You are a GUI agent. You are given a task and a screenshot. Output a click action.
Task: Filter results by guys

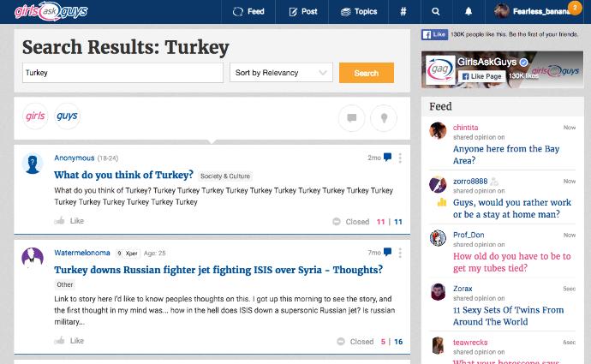67,116
